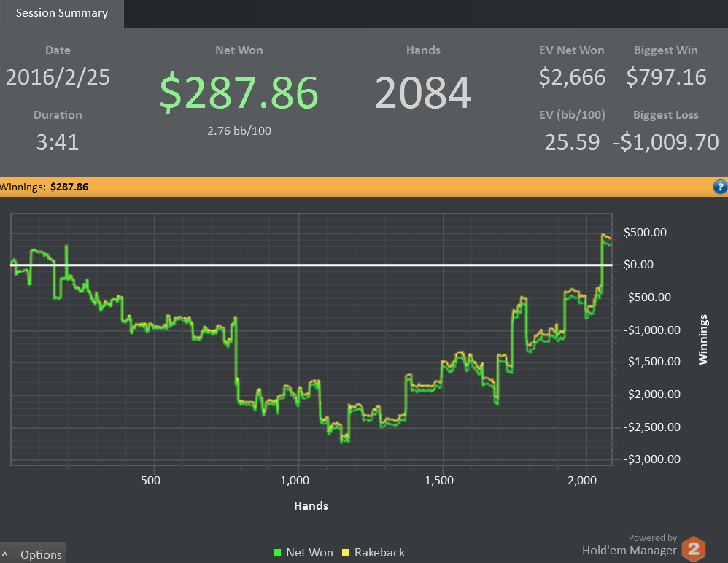Select the 2.76 bb/100 text
Image resolution: width=728 pixels, height=563 pixels.
tap(239, 131)
